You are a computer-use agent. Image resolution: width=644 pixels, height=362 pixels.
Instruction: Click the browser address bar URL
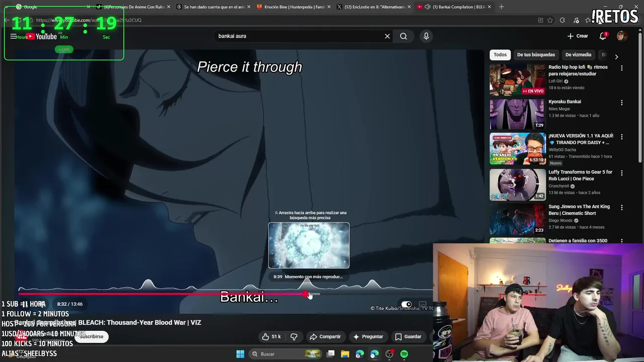point(89,20)
